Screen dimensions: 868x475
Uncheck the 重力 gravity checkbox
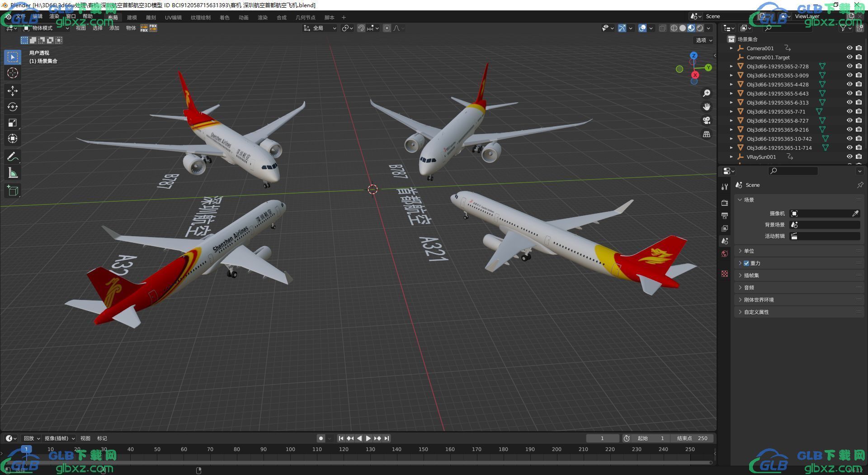click(746, 263)
